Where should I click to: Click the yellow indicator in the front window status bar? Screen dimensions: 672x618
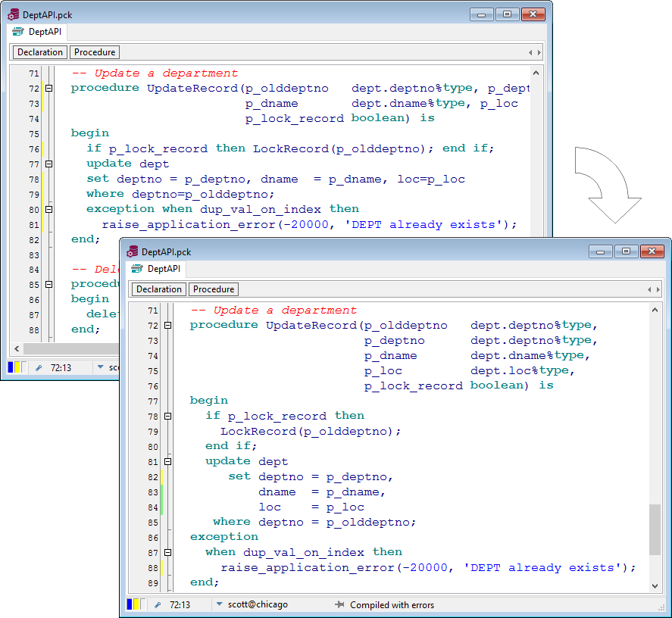click(x=136, y=604)
